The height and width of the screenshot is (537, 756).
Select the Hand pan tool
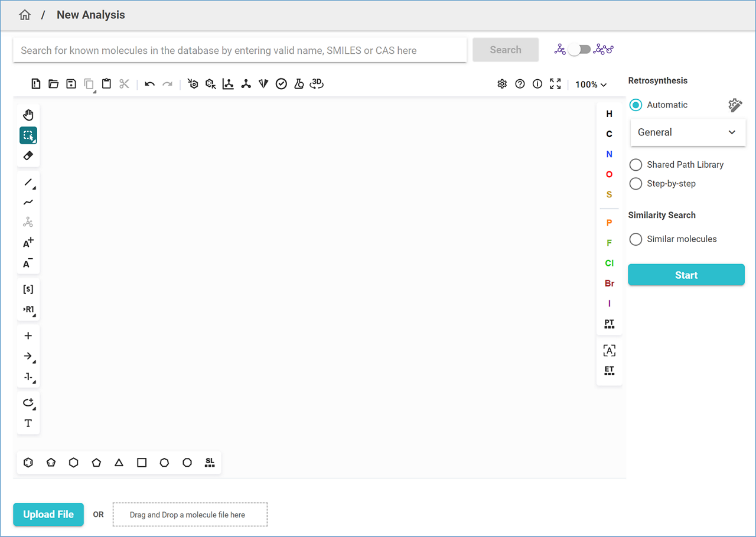28,115
